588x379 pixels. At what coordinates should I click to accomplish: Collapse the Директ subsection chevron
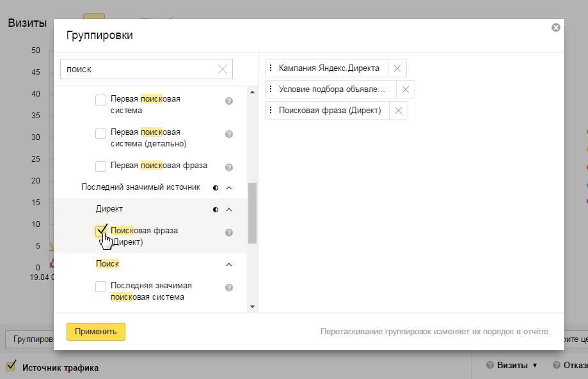(229, 210)
